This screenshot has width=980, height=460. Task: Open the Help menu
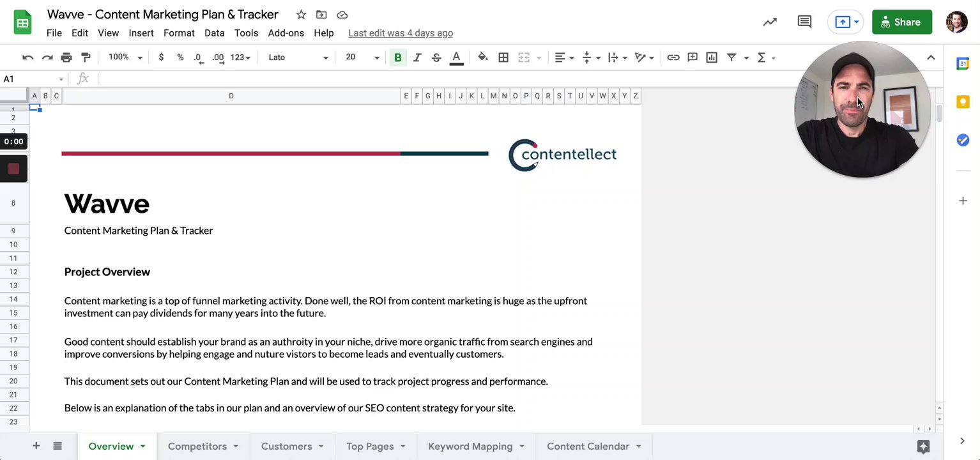(324, 33)
